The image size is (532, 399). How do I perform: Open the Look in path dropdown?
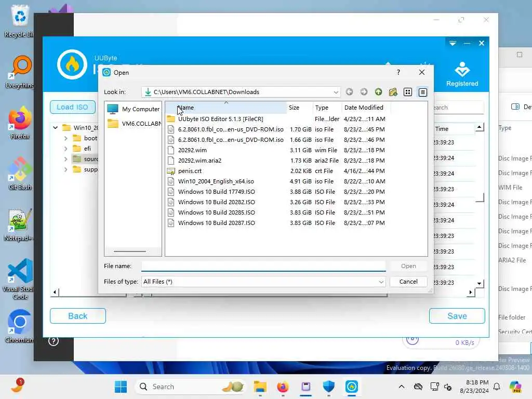336,92
